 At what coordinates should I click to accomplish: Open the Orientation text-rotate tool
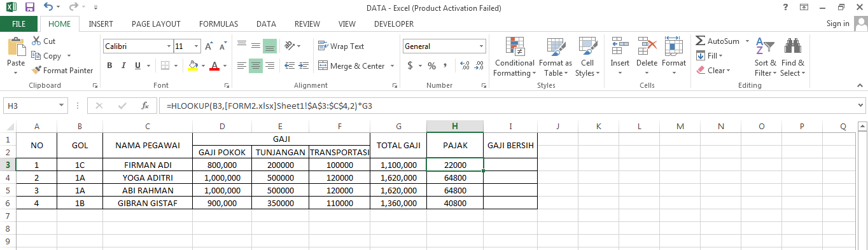tap(290, 46)
